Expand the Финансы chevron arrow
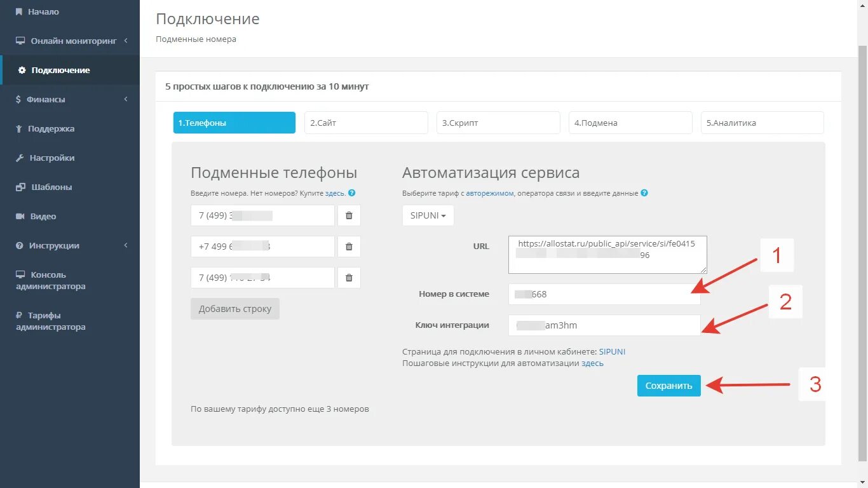868x488 pixels. pyautogui.click(x=126, y=99)
